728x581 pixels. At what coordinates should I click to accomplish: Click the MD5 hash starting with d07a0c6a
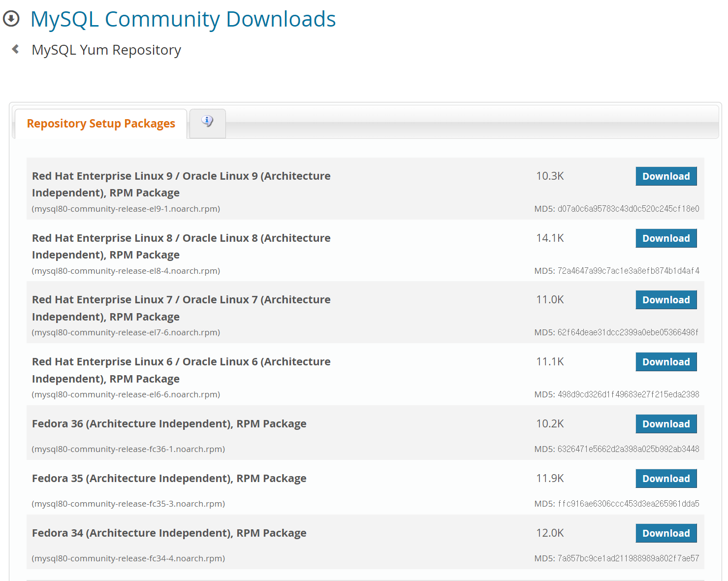pos(628,209)
